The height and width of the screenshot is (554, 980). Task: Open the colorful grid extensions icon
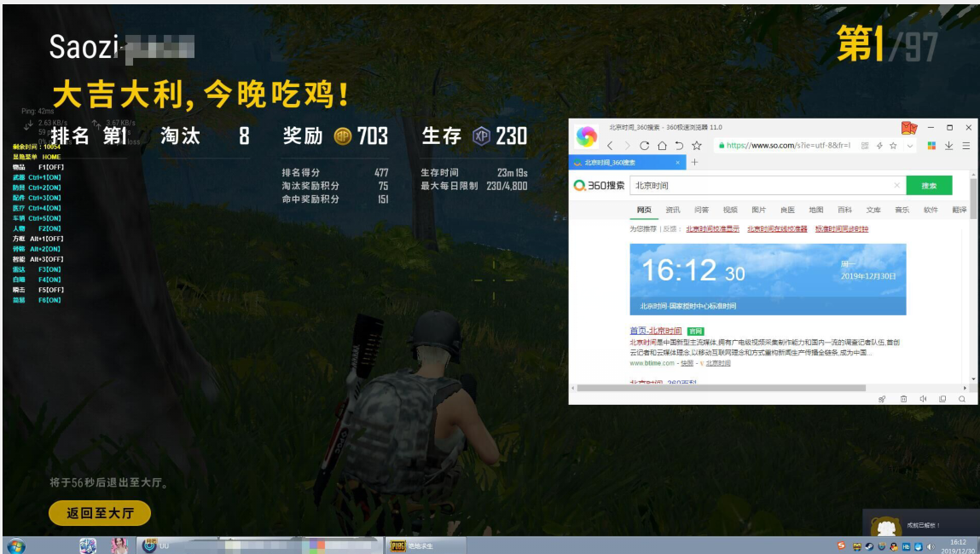click(x=931, y=146)
